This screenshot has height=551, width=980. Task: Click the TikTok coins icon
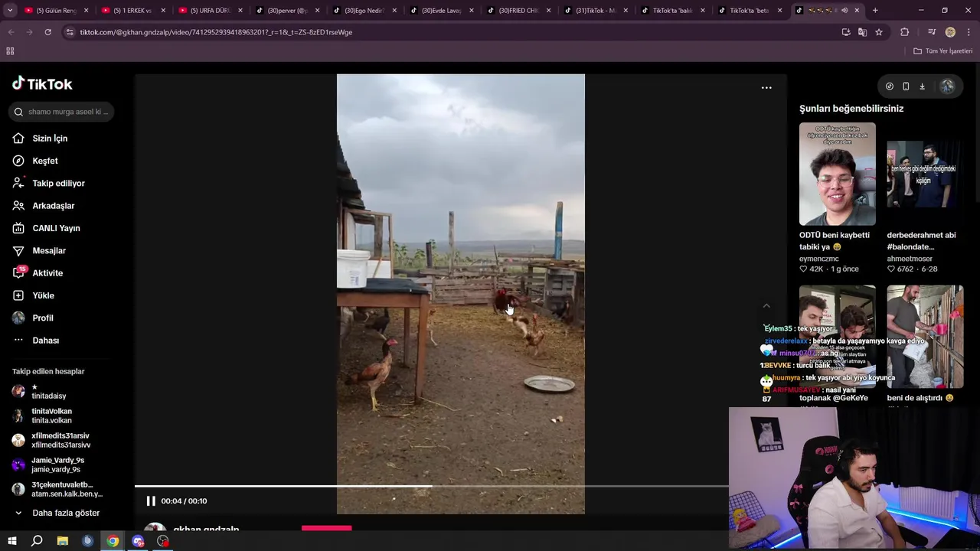click(x=890, y=86)
